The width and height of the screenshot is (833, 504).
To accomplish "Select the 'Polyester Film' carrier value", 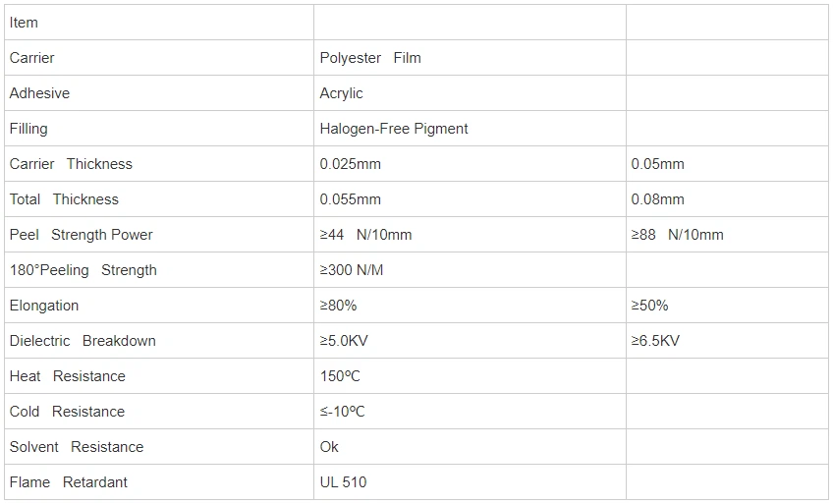I will tap(369, 57).
